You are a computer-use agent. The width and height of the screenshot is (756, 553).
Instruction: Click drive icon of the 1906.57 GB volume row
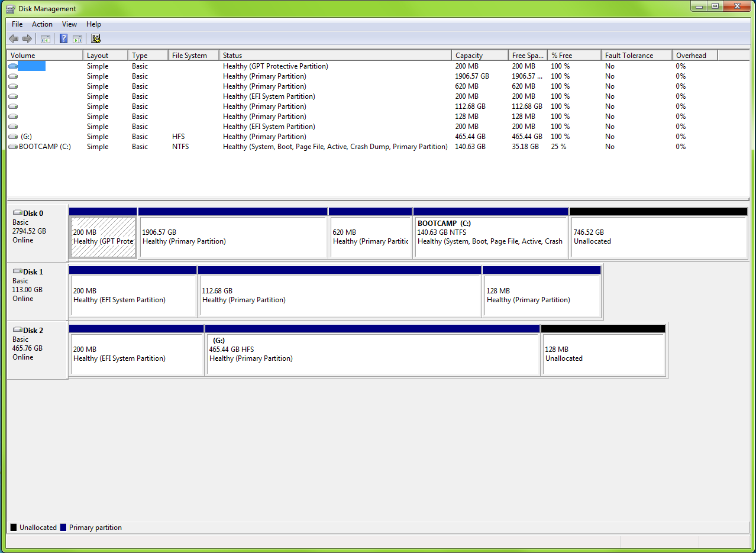[x=13, y=76]
